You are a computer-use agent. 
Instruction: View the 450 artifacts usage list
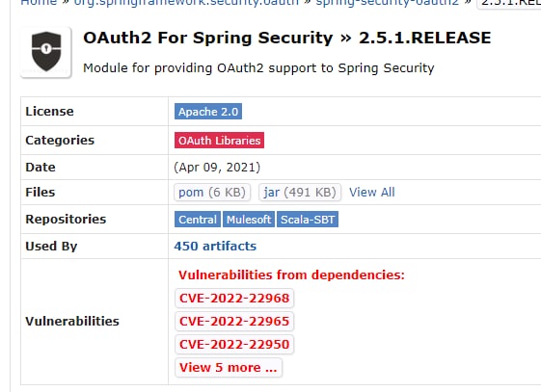coord(215,247)
